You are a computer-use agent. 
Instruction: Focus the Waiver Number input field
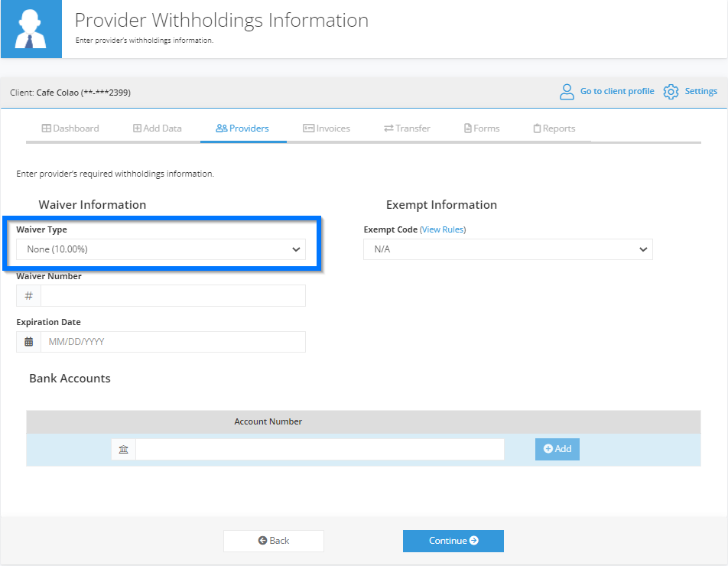click(173, 296)
